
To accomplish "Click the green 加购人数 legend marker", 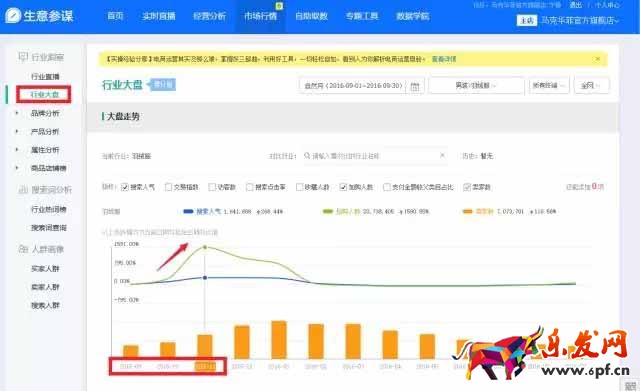I will tap(328, 211).
